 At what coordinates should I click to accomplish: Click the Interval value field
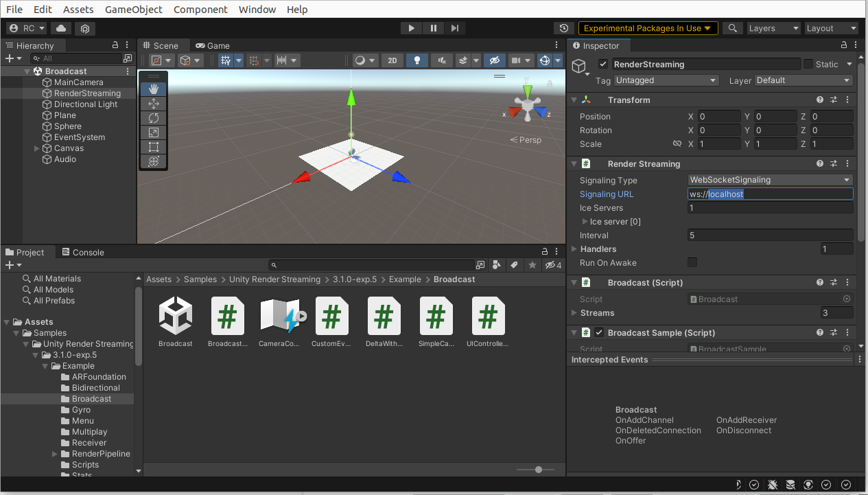point(770,235)
